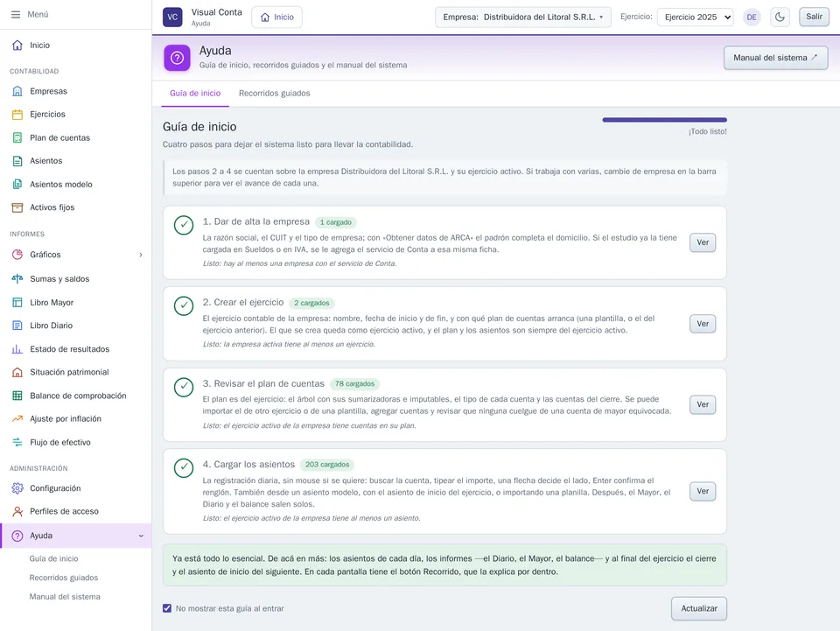Image resolution: width=840 pixels, height=631 pixels.
Task: Switch to the Recorridos guiados tab
Action: point(274,93)
